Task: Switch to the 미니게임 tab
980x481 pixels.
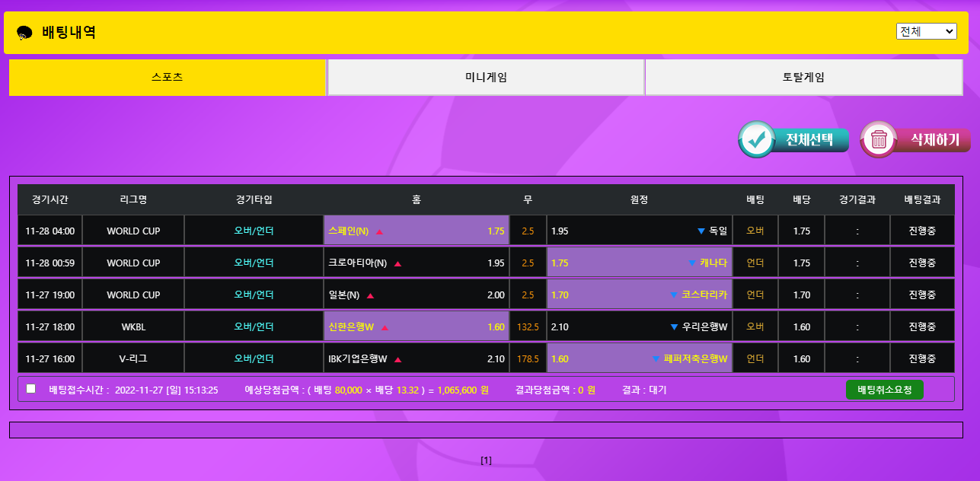Action: 486,78
